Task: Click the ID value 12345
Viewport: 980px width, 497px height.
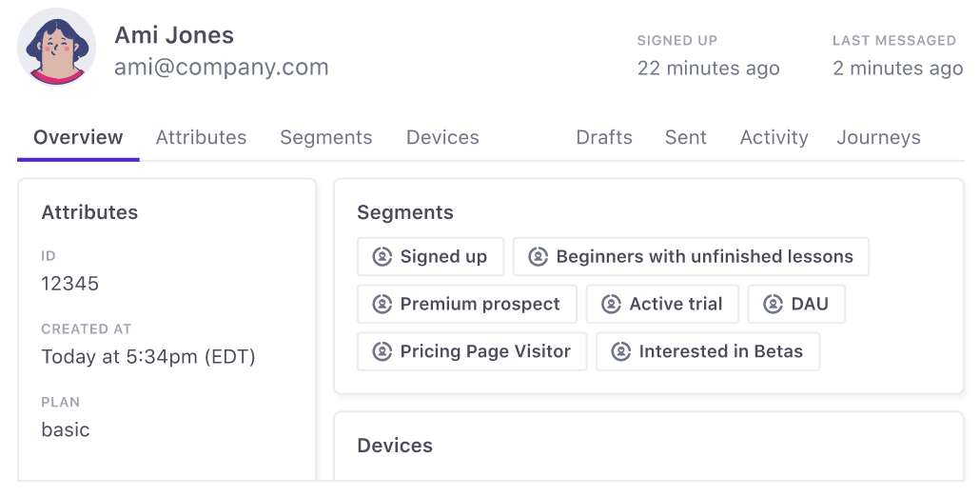Action: pyautogui.click(x=70, y=284)
